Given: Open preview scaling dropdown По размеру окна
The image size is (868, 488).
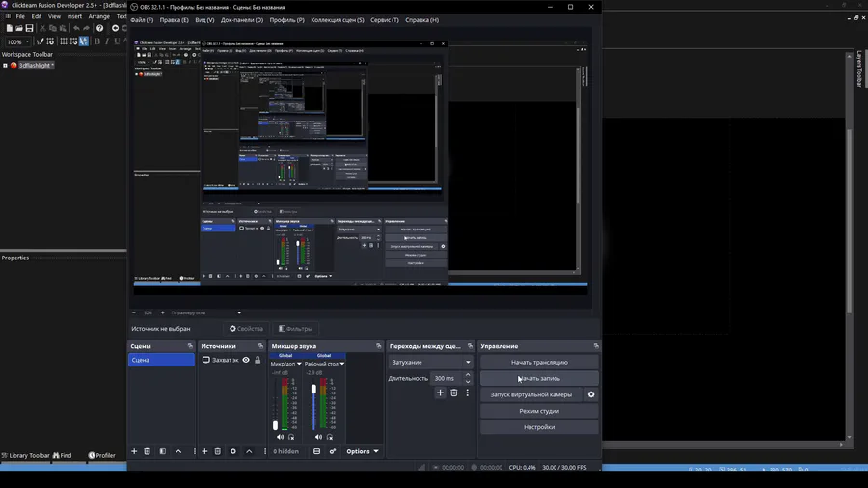Looking at the screenshot, I should click(x=206, y=312).
